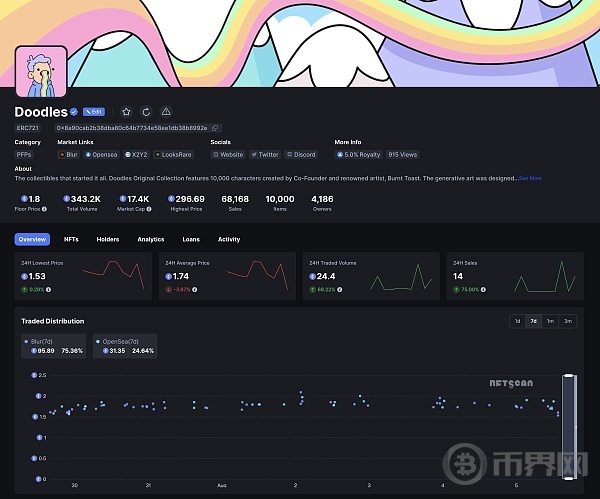
Task: Open the Analytics tab
Action: tap(150, 240)
